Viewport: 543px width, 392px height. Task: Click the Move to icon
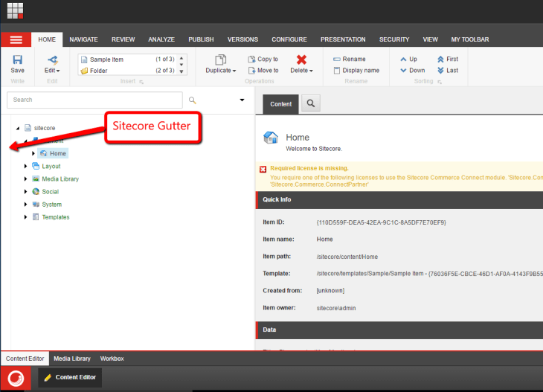(x=251, y=71)
